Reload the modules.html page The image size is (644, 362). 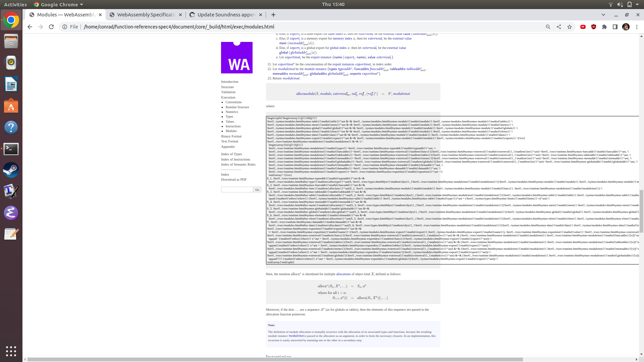click(51, 27)
